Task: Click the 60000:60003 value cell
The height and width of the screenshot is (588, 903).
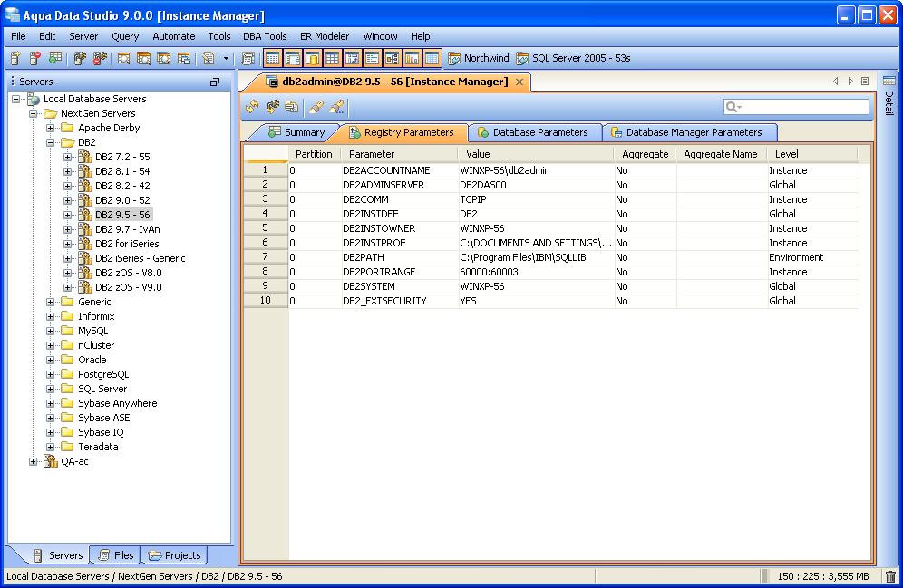Action: pyautogui.click(x=536, y=272)
